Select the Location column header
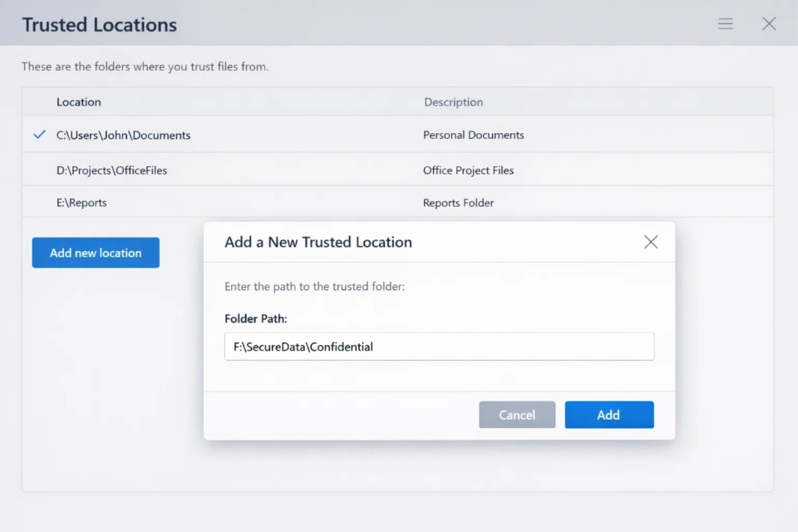Screen dimensions: 798x532 click(79, 101)
